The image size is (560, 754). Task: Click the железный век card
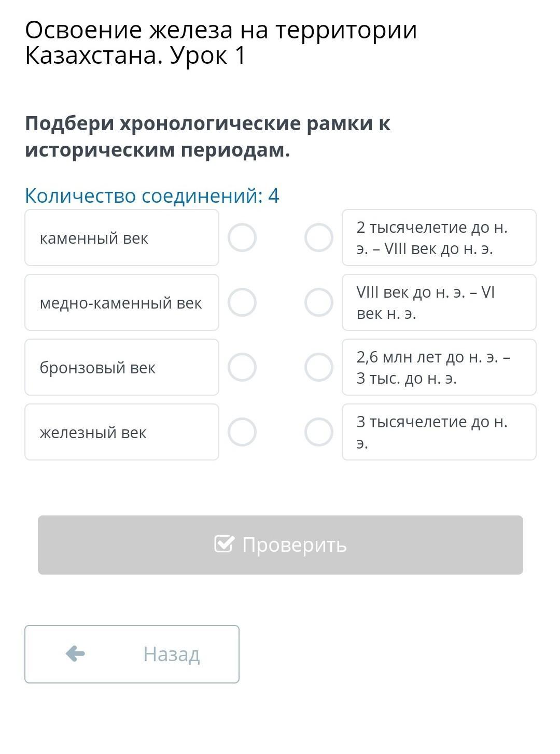pos(122,432)
